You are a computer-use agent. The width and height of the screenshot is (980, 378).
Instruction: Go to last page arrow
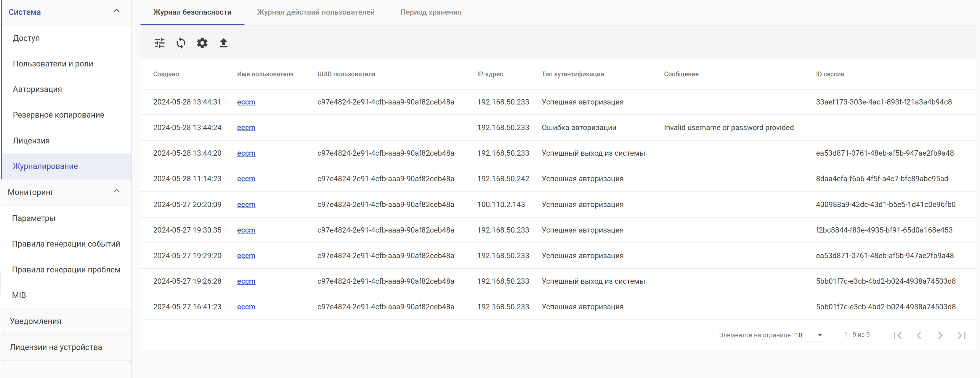pyautogui.click(x=961, y=335)
